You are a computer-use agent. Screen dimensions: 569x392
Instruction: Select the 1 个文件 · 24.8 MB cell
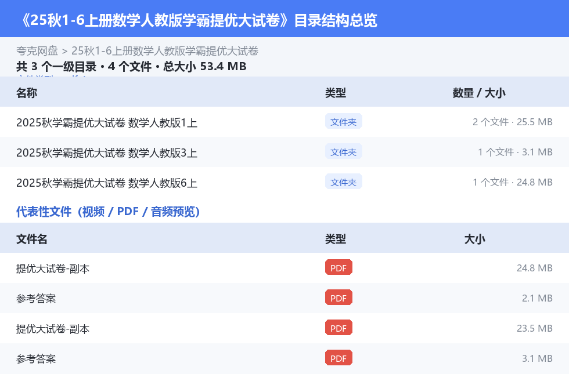click(x=512, y=182)
